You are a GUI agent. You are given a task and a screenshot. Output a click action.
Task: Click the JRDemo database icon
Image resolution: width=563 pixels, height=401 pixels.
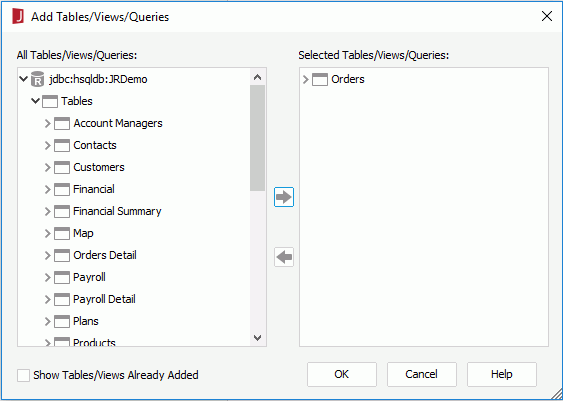click(x=37, y=79)
